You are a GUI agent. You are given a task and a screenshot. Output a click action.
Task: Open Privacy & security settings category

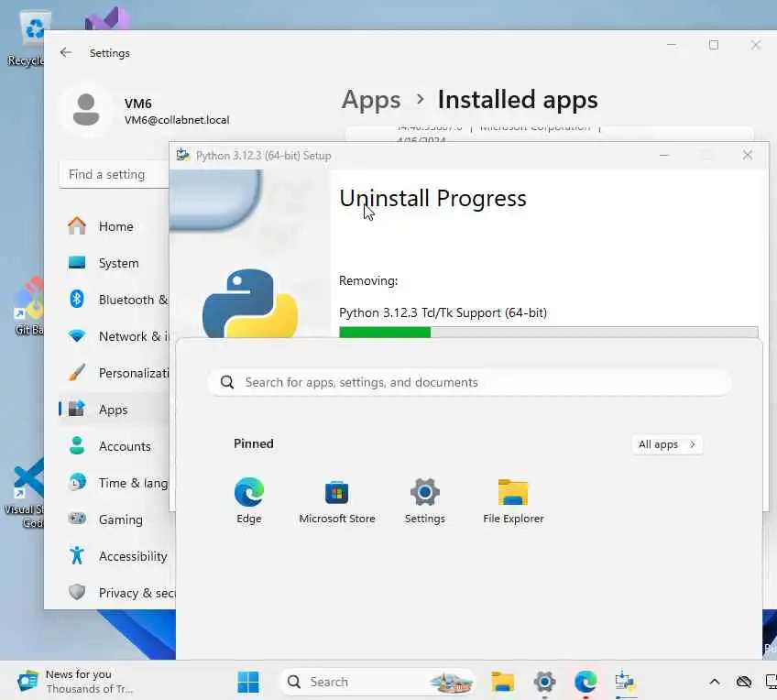pyautogui.click(x=116, y=593)
